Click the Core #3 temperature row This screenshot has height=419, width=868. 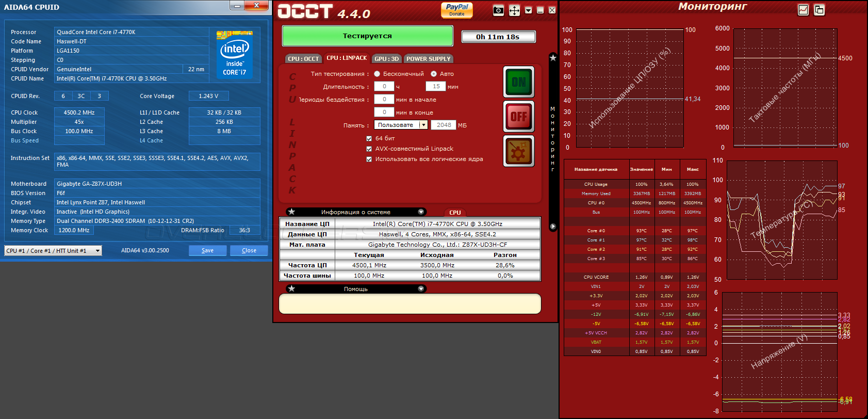(x=635, y=259)
